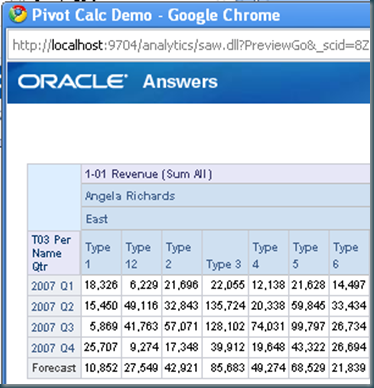Viewport: 374px width, 388px height.
Task: Click the value 128,102 in 2007 Q3
Action: click(x=225, y=326)
